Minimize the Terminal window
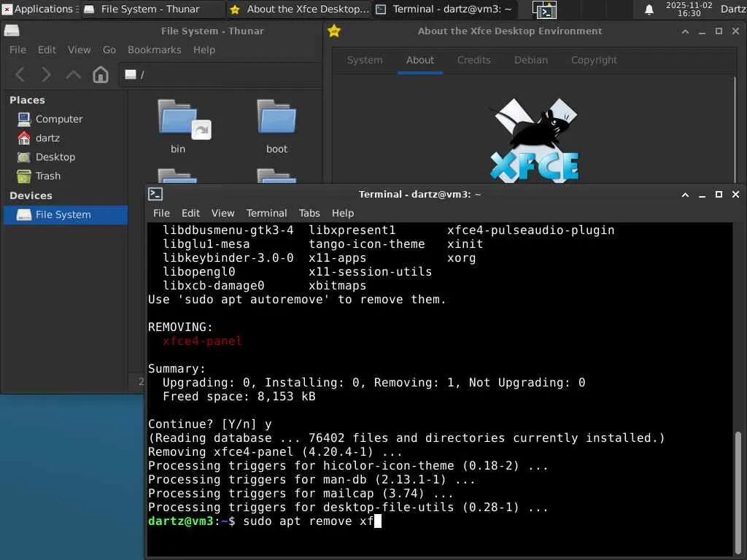Image resolution: width=747 pixels, height=560 pixels. (702, 195)
